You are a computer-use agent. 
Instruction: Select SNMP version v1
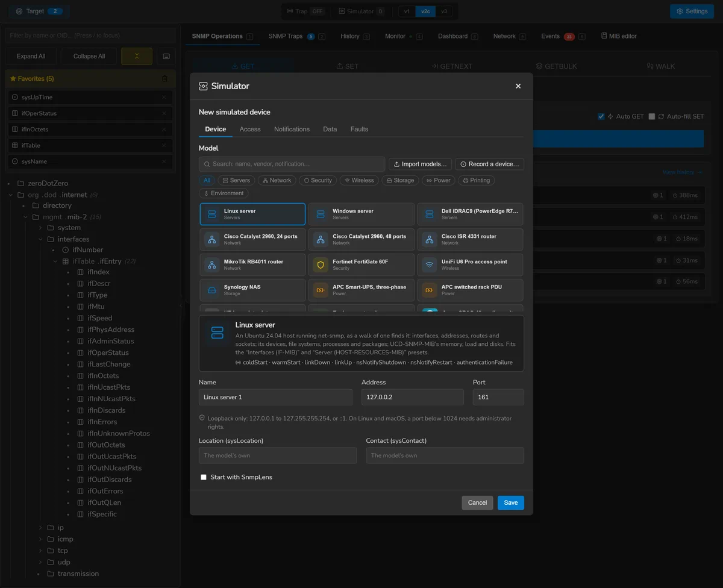tap(407, 11)
